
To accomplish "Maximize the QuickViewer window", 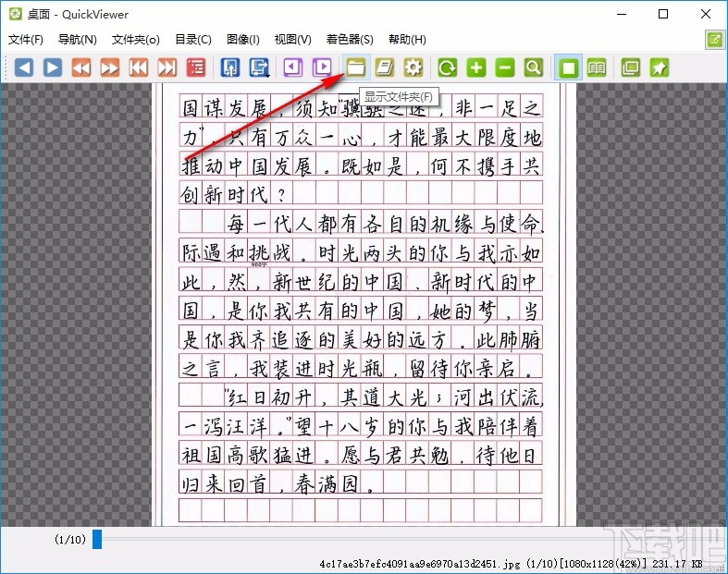I will 663,14.
